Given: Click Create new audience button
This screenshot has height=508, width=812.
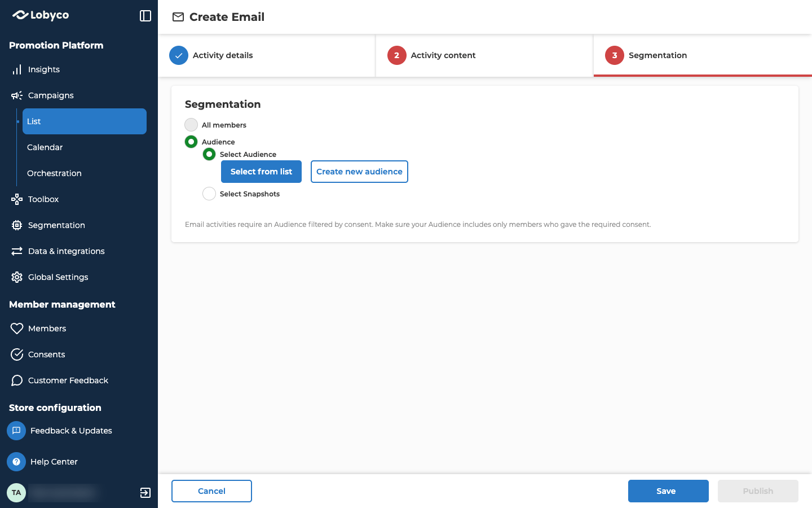Looking at the screenshot, I should (359, 172).
